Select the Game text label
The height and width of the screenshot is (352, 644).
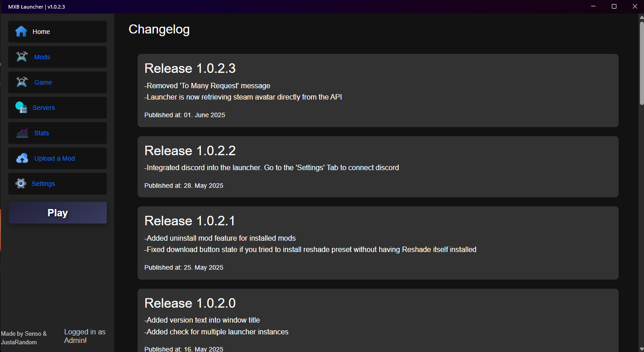(x=43, y=82)
